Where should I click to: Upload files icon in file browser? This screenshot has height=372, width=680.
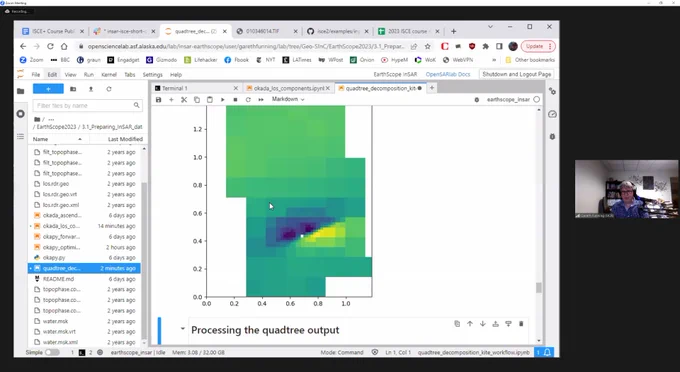tap(91, 89)
